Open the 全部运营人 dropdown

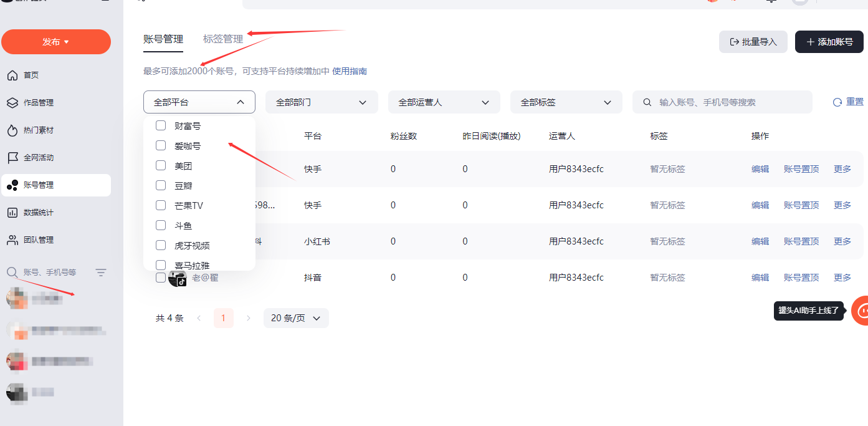coord(444,102)
